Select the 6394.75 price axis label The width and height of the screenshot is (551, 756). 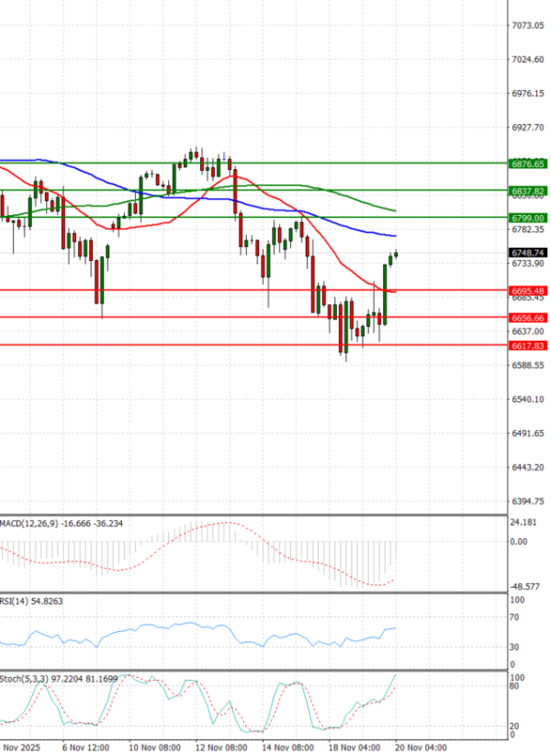(x=527, y=502)
